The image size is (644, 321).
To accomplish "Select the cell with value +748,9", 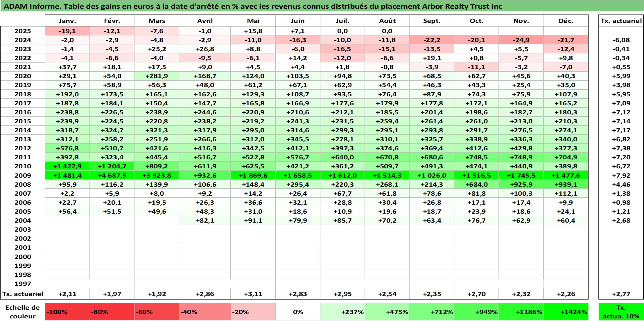I will click(x=521, y=157).
